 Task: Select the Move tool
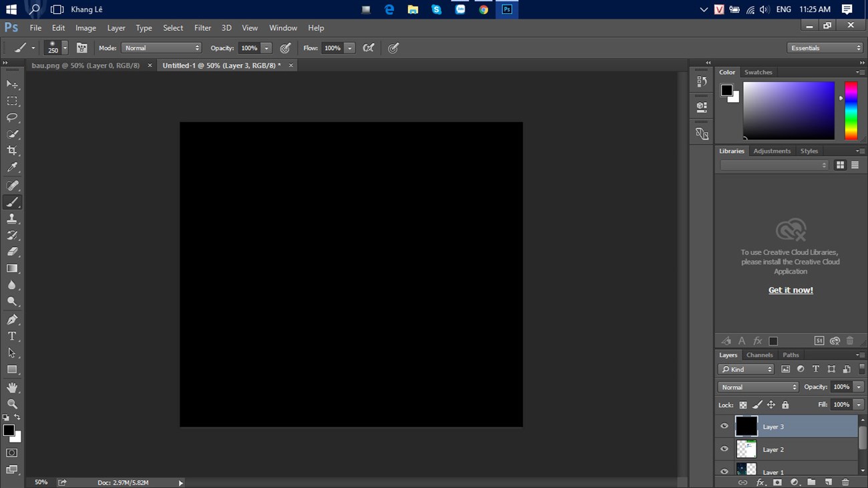pyautogui.click(x=12, y=84)
